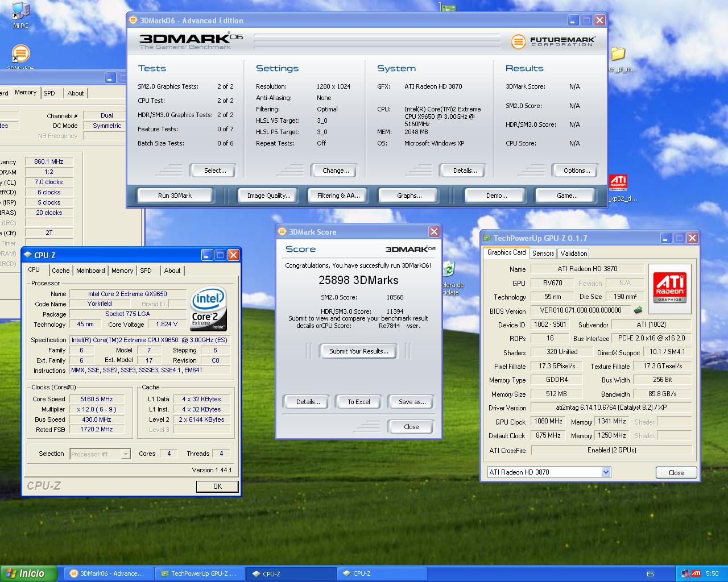The height and width of the screenshot is (582, 728).
Task: Click ATI CrossFire Enabled (2 GPUs) field
Action: (x=611, y=450)
